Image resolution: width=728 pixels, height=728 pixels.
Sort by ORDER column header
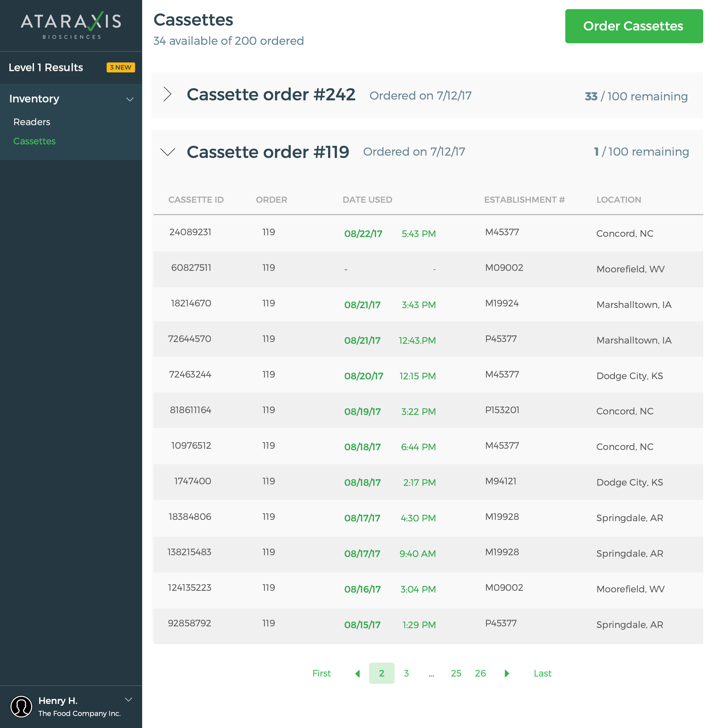coord(271,200)
